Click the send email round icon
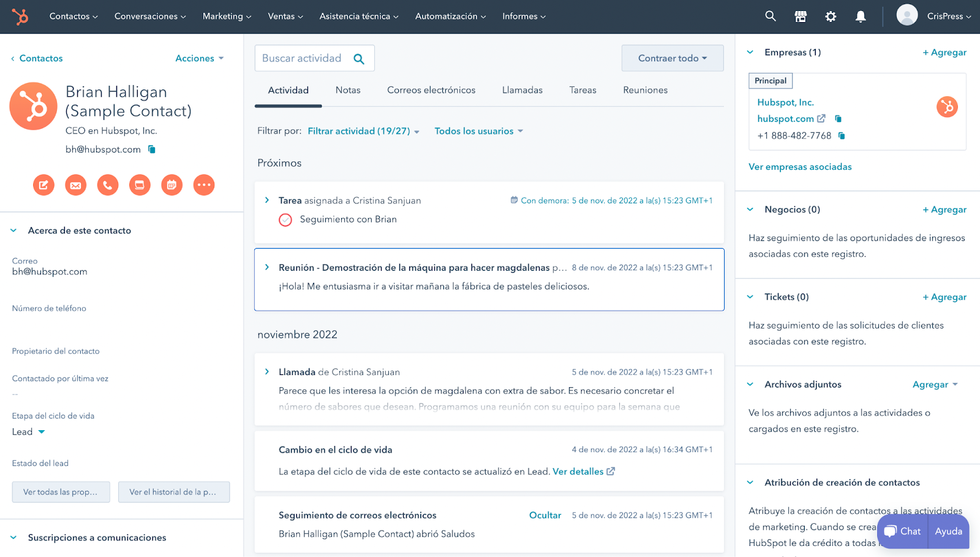This screenshot has width=980, height=557. [x=75, y=184]
